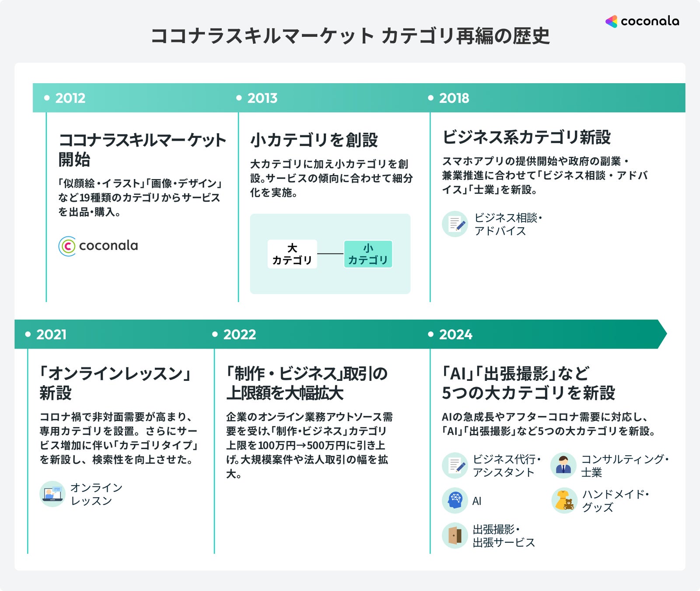The width and height of the screenshot is (700, 591).
Task: Click the ビジネス相談・アドバイス notepad icon under 2018
Action: pyautogui.click(x=455, y=224)
